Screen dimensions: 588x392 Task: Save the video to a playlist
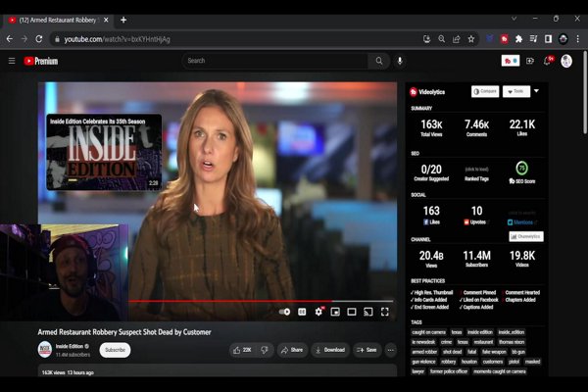tap(367, 350)
